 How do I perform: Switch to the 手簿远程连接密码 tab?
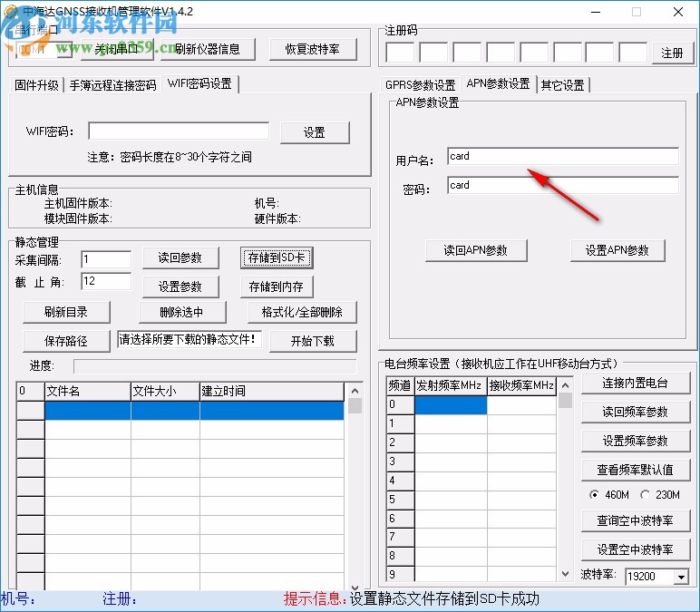point(112,85)
